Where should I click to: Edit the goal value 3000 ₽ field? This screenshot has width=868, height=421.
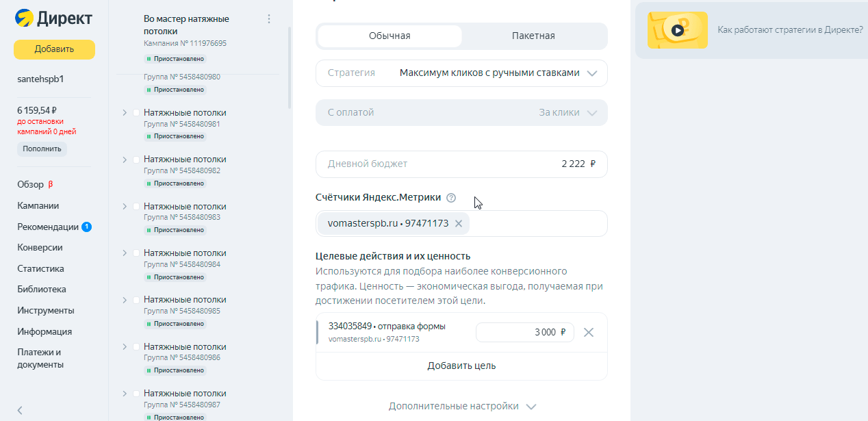[524, 333]
